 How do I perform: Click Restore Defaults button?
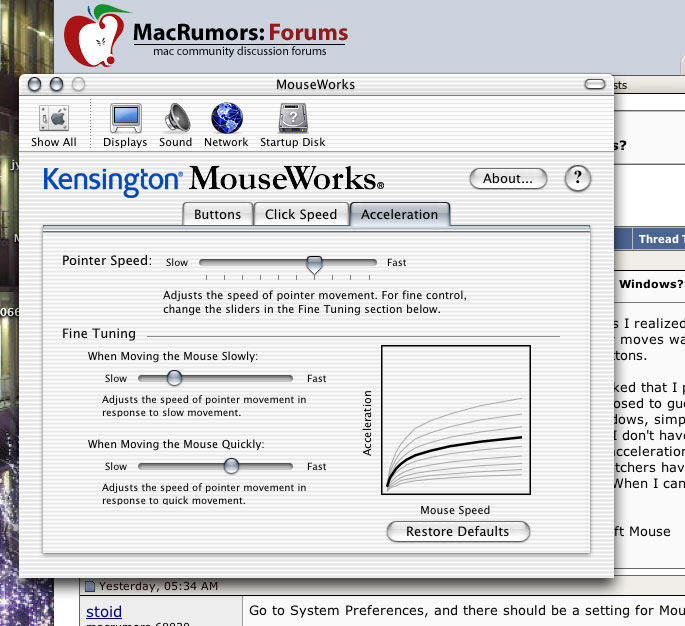pos(458,531)
